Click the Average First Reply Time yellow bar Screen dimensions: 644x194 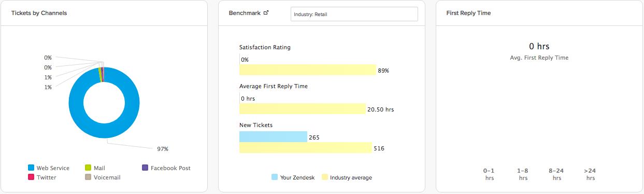[303, 109]
